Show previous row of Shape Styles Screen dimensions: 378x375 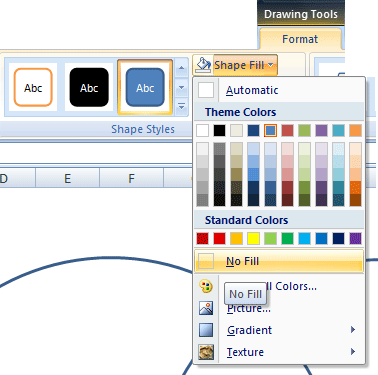tap(181, 68)
